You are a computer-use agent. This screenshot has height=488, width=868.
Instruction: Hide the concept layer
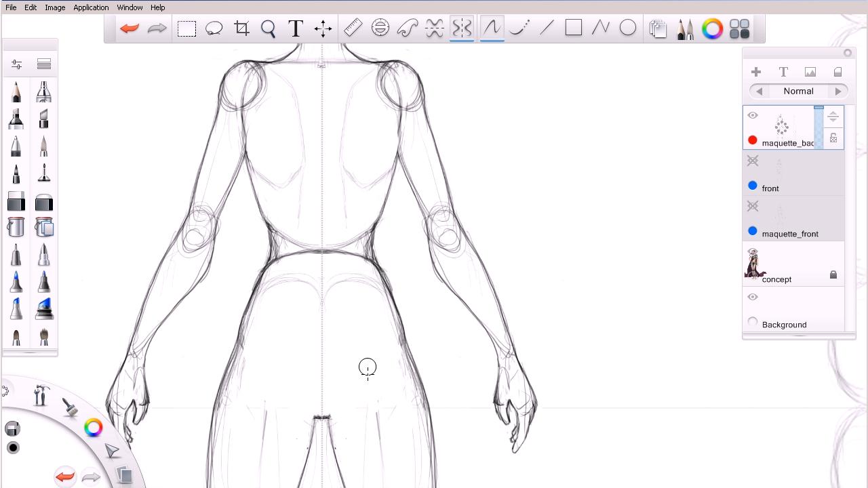pyautogui.click(x=753, y=252)
